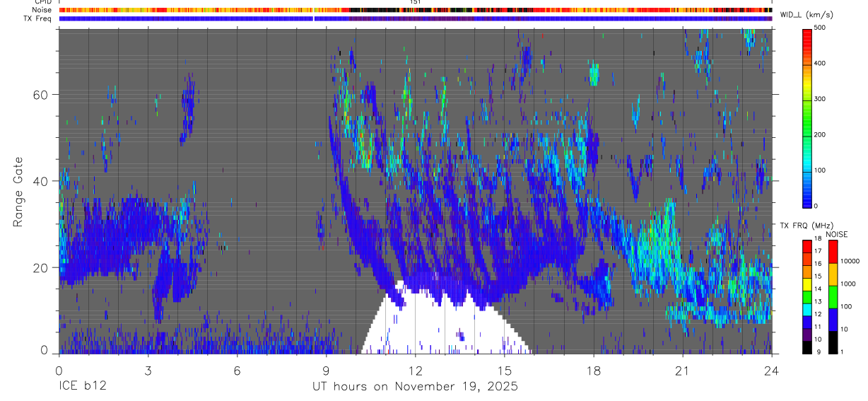Click the '14' tick on TX FRQ legend
The height and width of the screenshot is (401, 868).
coord(818,289)
